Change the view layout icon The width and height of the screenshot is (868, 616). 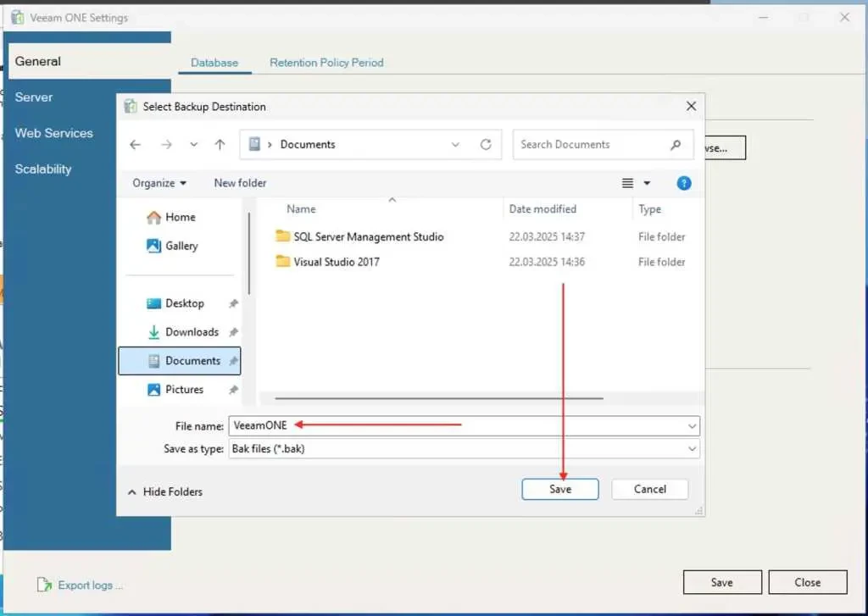click(x=627, y=183)
